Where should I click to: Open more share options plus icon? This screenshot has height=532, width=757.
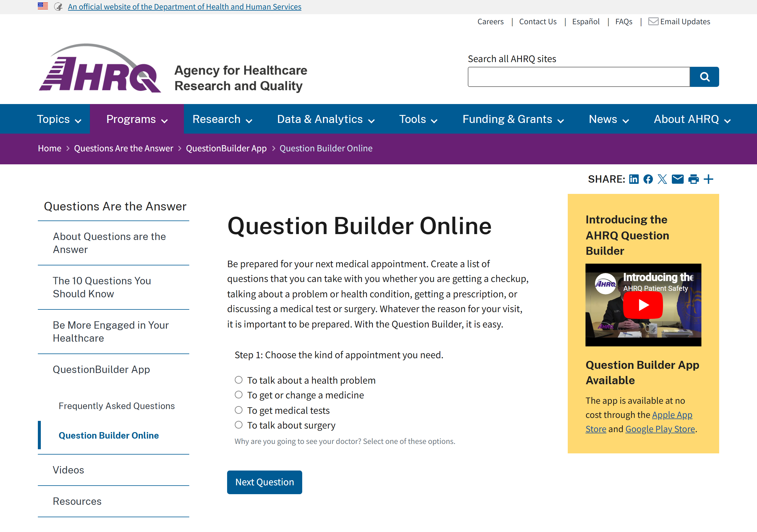click(x=708, y=179)
